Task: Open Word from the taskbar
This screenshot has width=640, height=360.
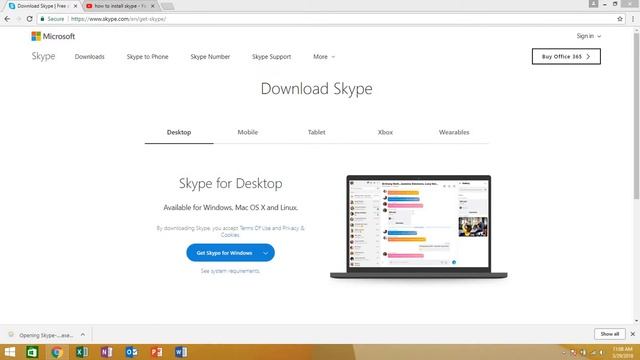Action: (x=181, y=352)
